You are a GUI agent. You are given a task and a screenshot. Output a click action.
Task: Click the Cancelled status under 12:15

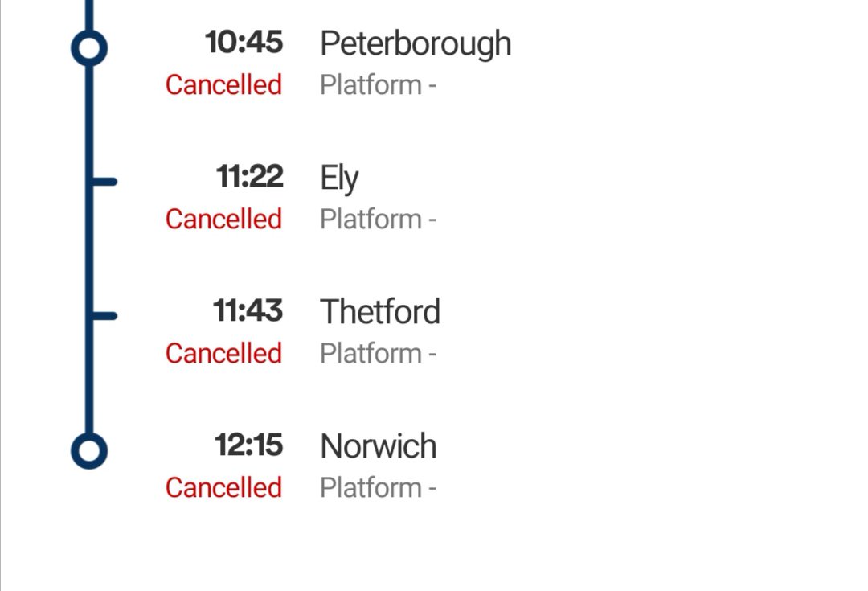coord(223,487)
